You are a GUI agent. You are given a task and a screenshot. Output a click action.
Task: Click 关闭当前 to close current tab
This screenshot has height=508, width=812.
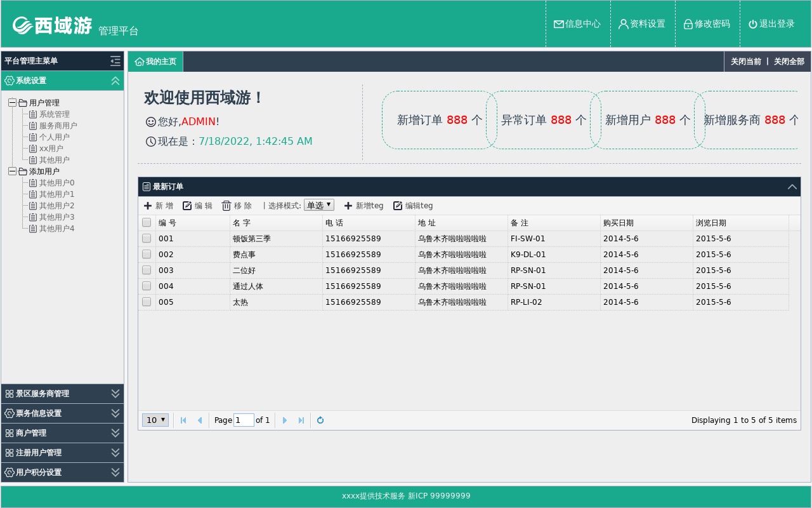pyautogui.click(x=745, y=62)
